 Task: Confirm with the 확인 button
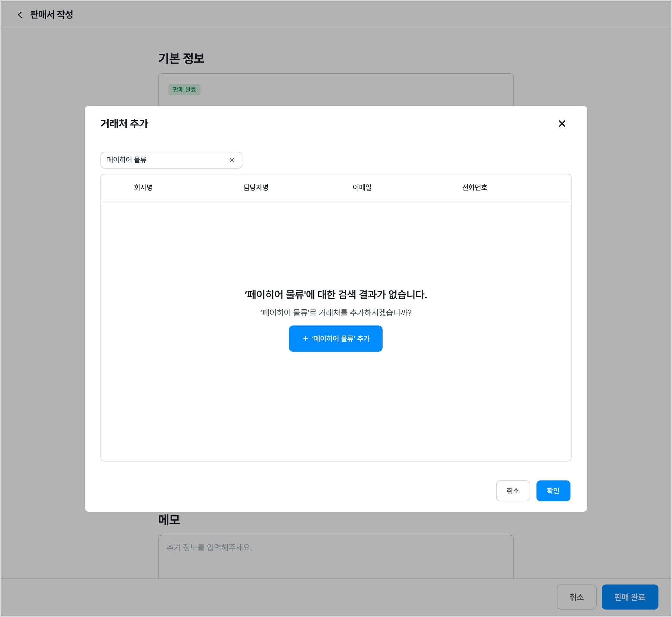(x=553, y=491)
